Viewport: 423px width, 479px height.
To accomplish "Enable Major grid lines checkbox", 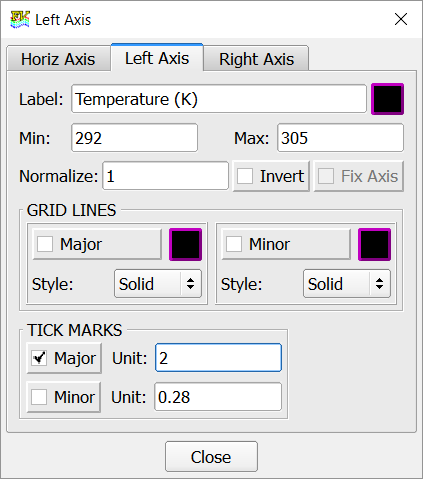I will click(45, 244).
